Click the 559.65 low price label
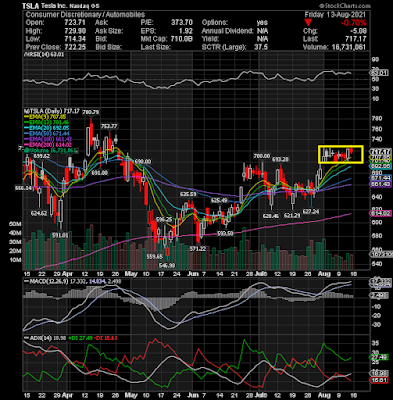393x400 pixels. pos(154,257)
